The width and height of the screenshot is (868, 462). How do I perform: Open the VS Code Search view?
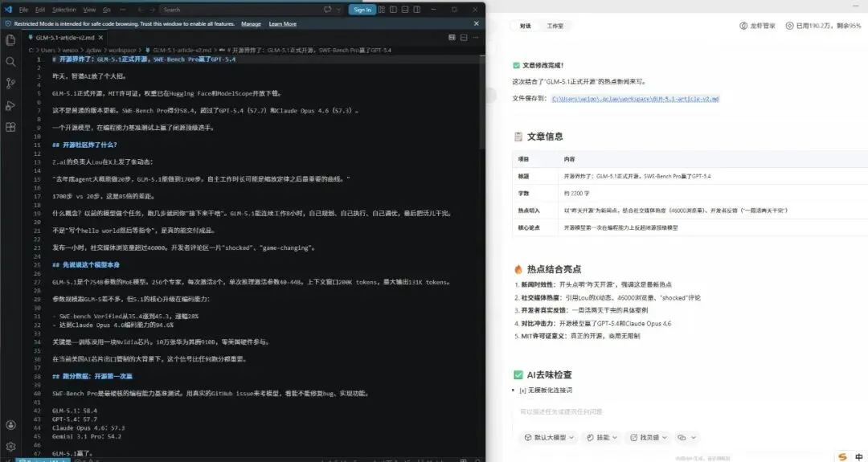10,61
